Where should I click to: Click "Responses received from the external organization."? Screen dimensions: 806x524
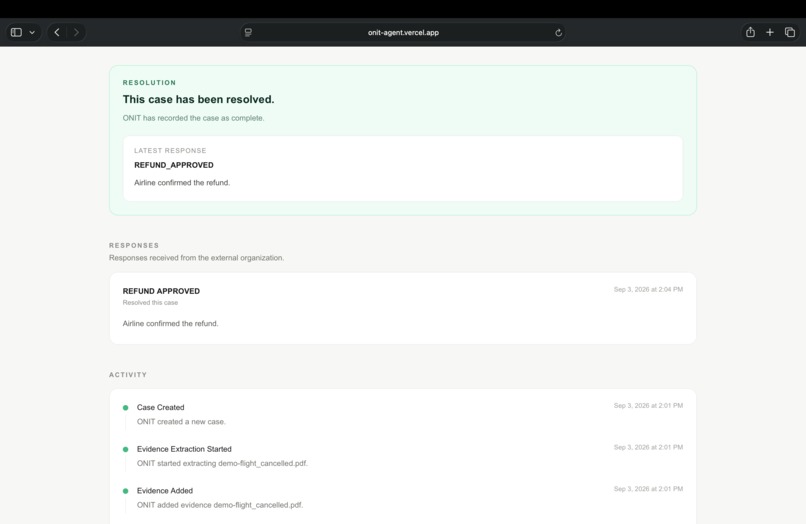click(196, 258)
